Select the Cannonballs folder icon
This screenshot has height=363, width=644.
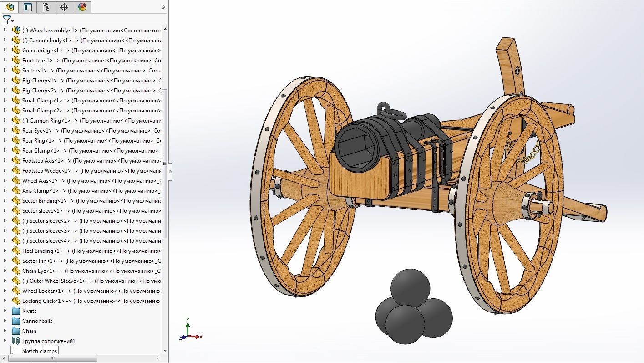coord(16,321)
